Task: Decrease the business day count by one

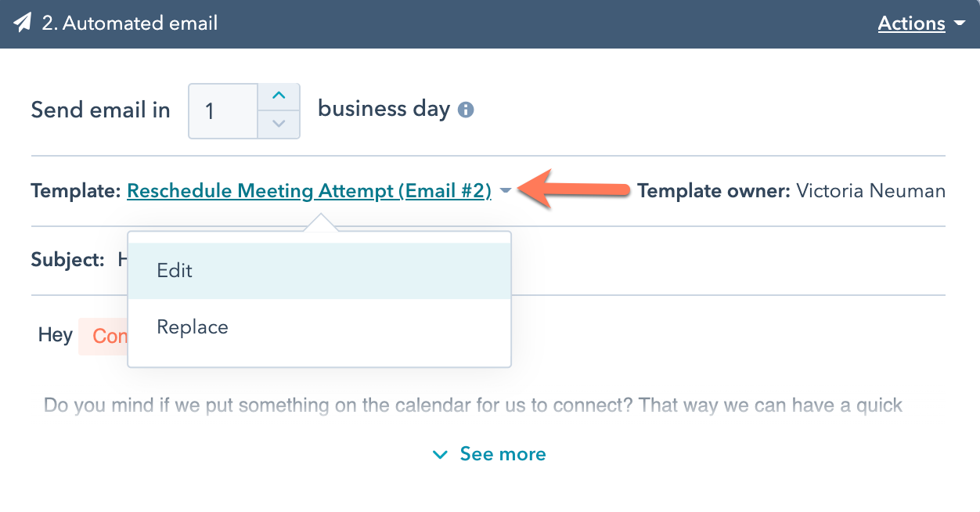Action: pos(279,124)
